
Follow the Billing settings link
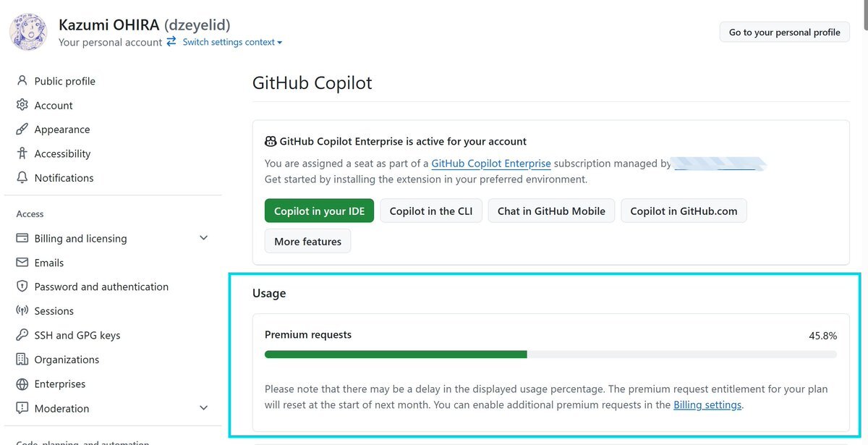707,404
